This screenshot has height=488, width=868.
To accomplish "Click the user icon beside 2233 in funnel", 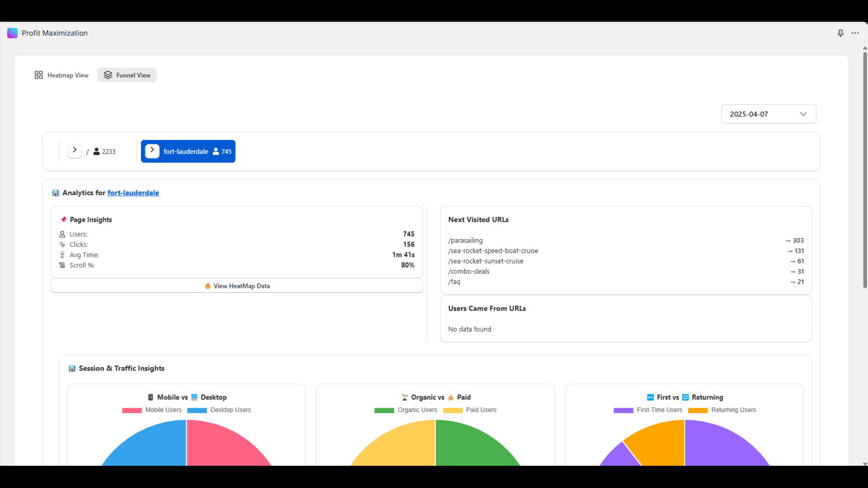I will pyautogui.click(x=97, y=151).
